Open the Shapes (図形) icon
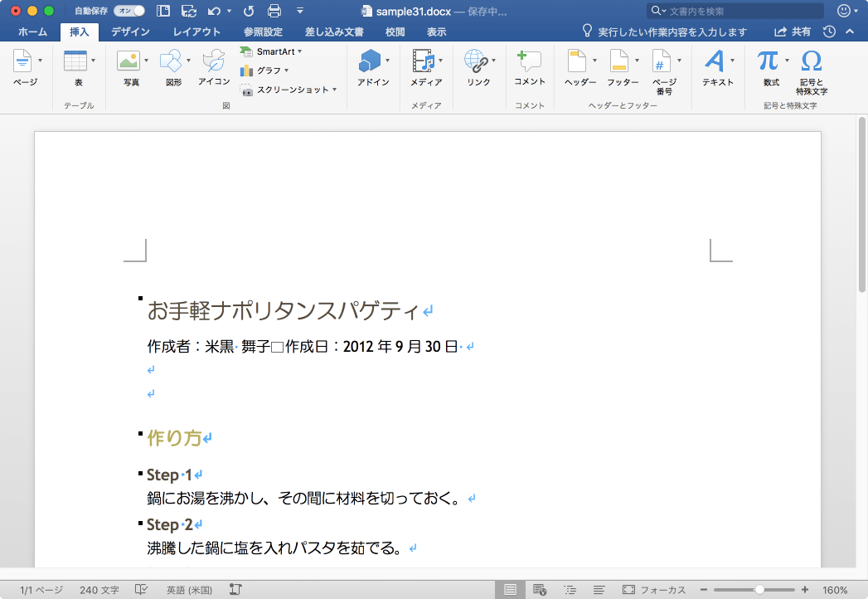868x599 pixels. coord(171,61)
